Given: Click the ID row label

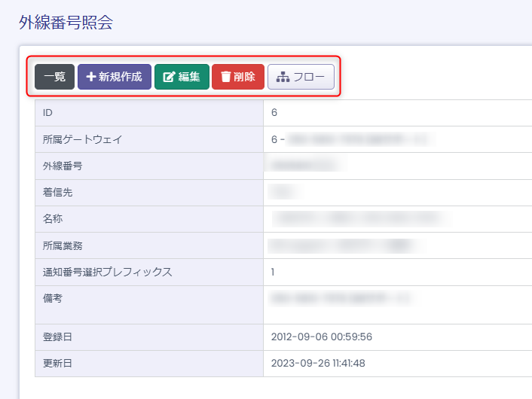Looking at the screenshot, I should [47, 112].
